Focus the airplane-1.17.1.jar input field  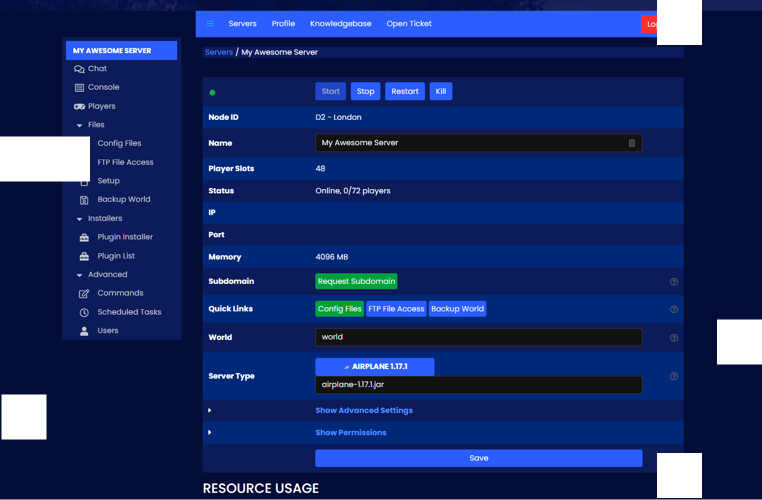coord(479,385)
